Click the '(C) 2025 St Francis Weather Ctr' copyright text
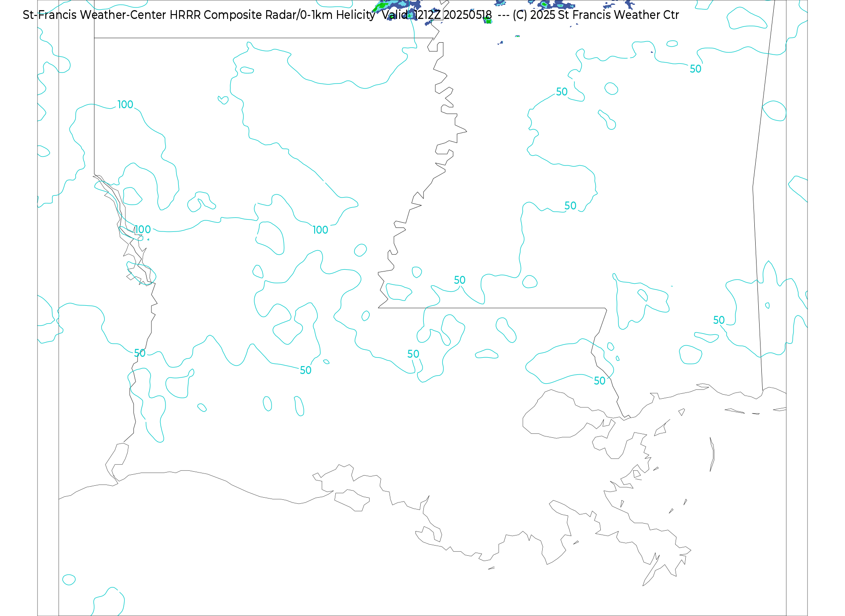Image resolution: width=845 pixels, height=616 pixels. [596, 15]
